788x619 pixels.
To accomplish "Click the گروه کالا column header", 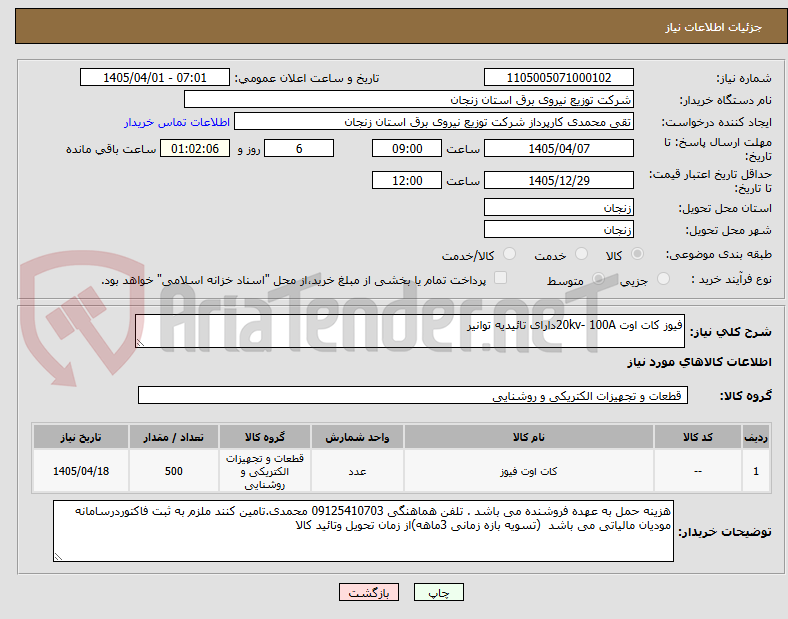I will [x=265, y=437].
